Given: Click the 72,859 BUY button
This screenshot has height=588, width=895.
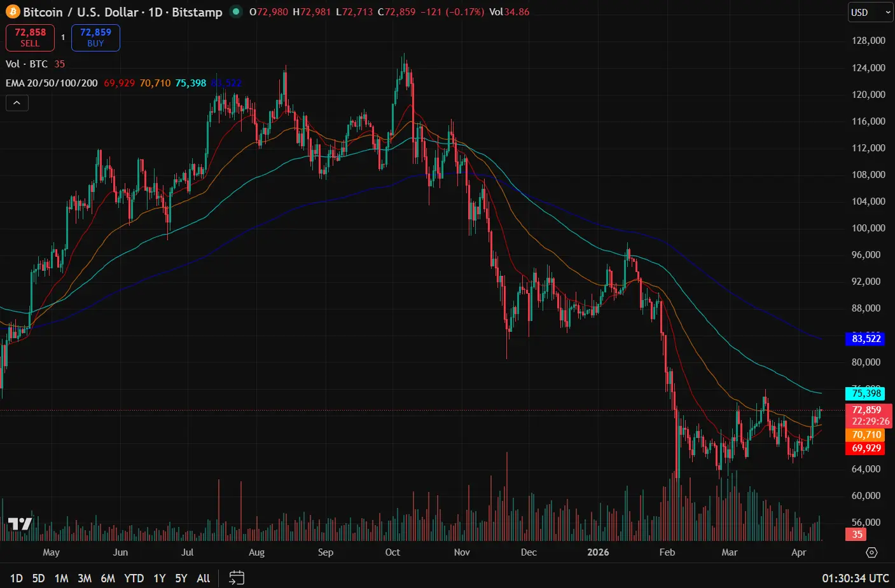Looking at the screenshot, I should pyautogui.click(x=95, y=38).
